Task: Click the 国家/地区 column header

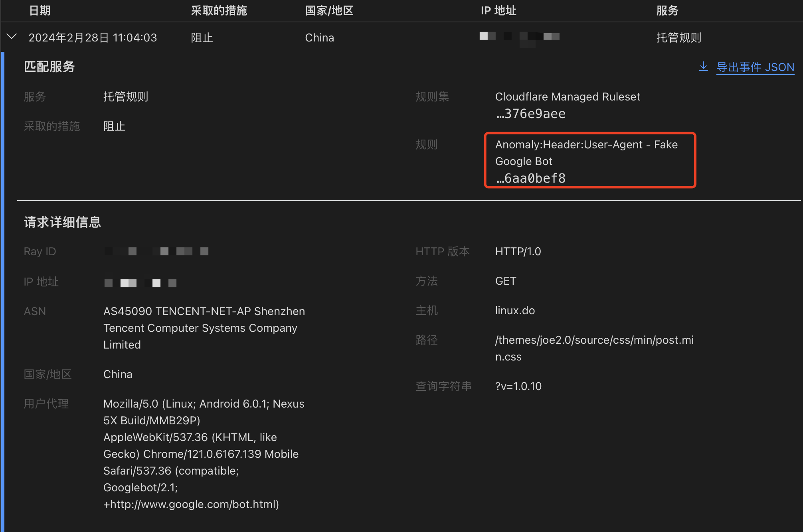Action: [329, 10]
